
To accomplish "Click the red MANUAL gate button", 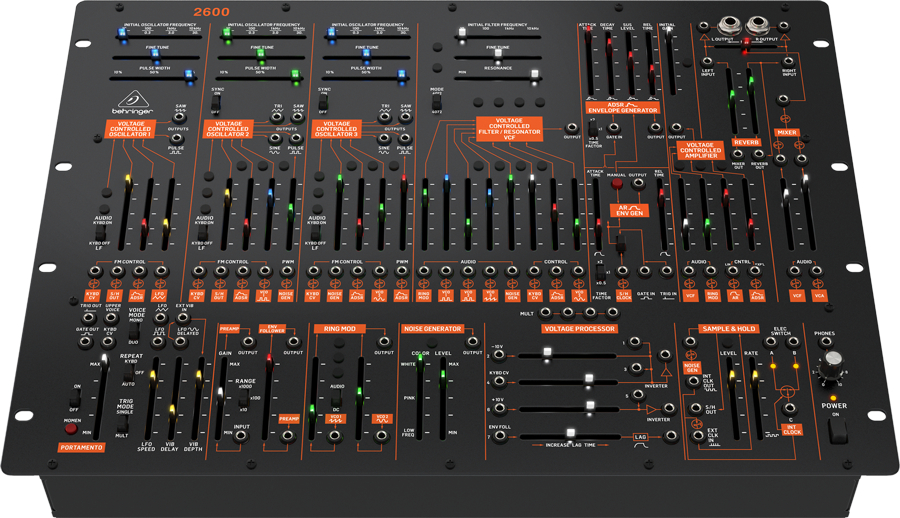I will (616, 184).
